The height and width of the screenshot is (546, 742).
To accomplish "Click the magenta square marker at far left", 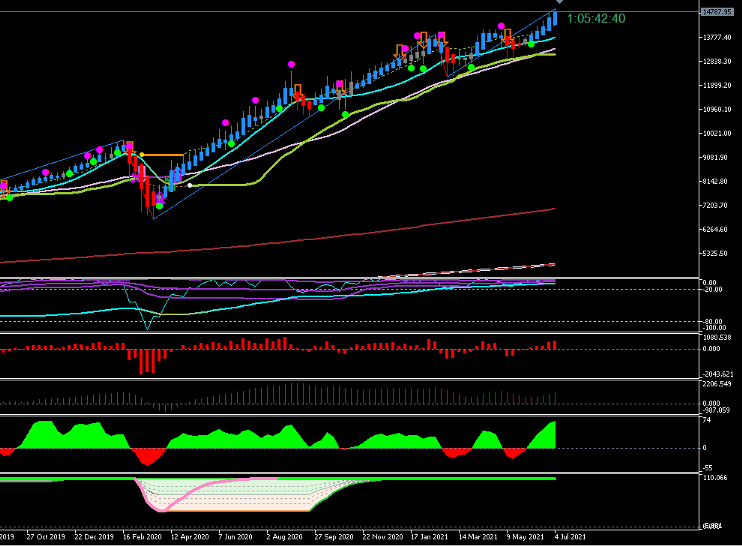I will 4,184.
